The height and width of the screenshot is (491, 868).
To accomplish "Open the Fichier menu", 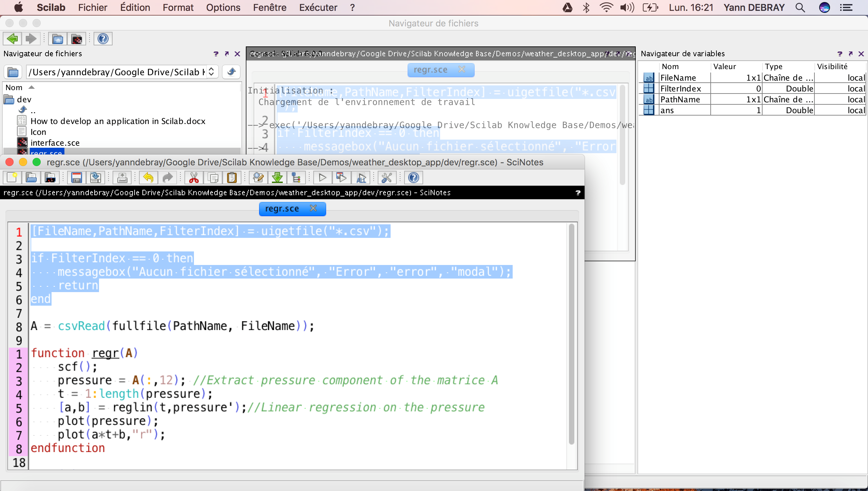I will click(93, 7).
